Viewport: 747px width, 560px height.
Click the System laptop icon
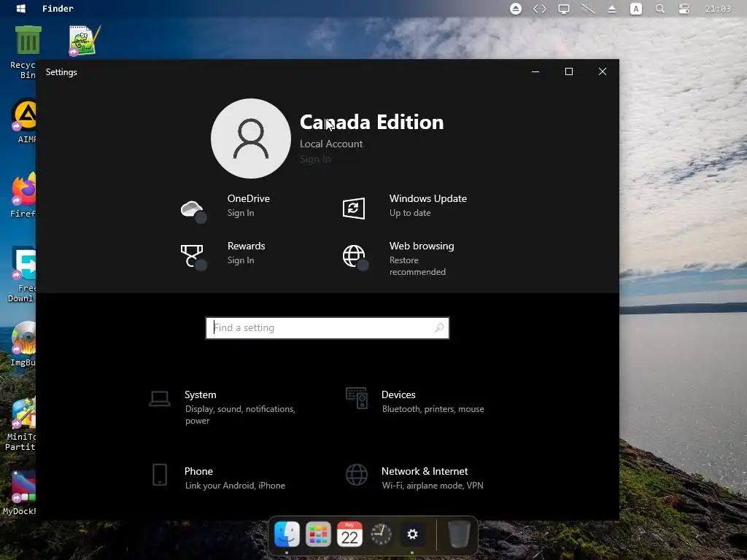[x=160, y=399]
